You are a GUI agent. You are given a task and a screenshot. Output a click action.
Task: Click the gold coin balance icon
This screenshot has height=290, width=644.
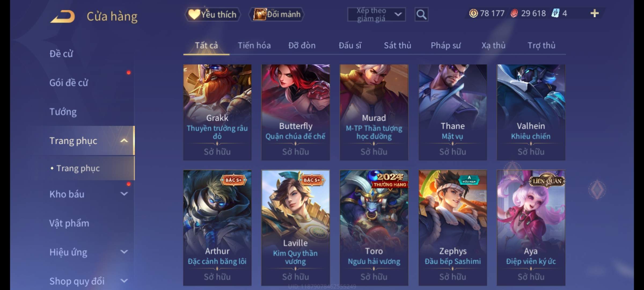coord(473,13)
